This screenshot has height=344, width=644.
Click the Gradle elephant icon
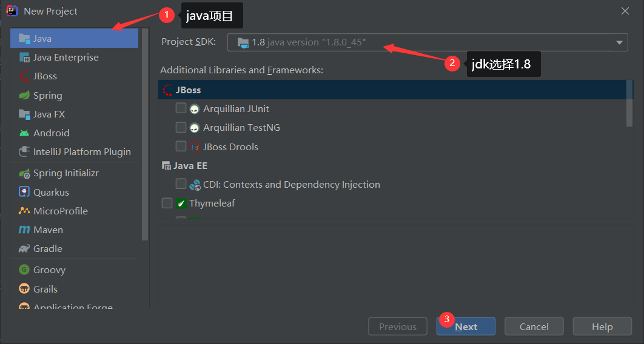point(24,248)
